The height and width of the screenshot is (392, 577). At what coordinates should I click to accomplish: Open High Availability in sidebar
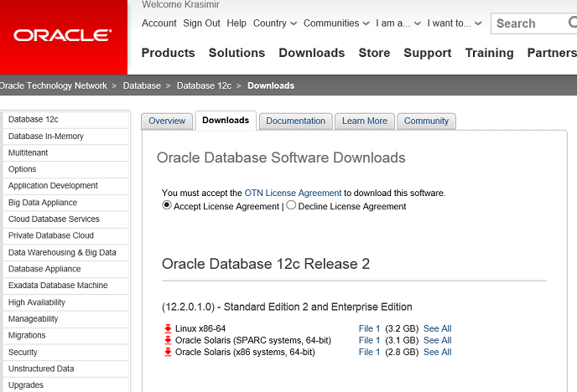65,302
